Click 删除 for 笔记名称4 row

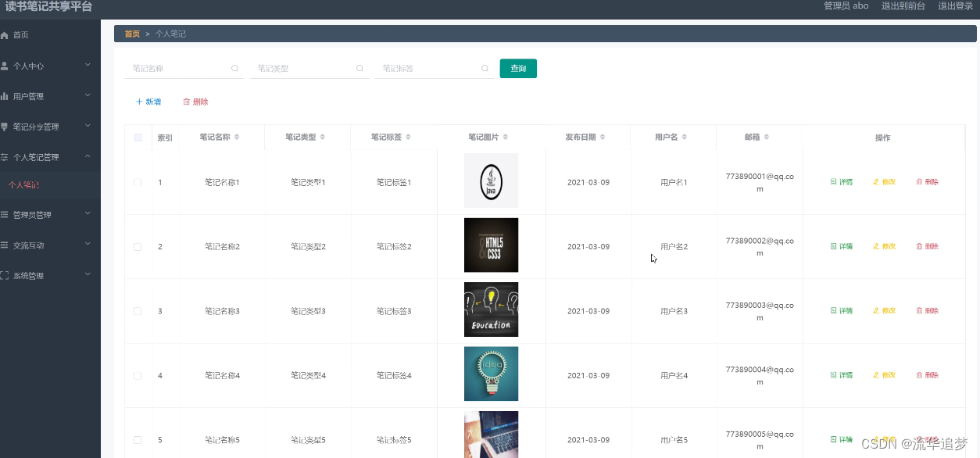[x=928, y=376]
